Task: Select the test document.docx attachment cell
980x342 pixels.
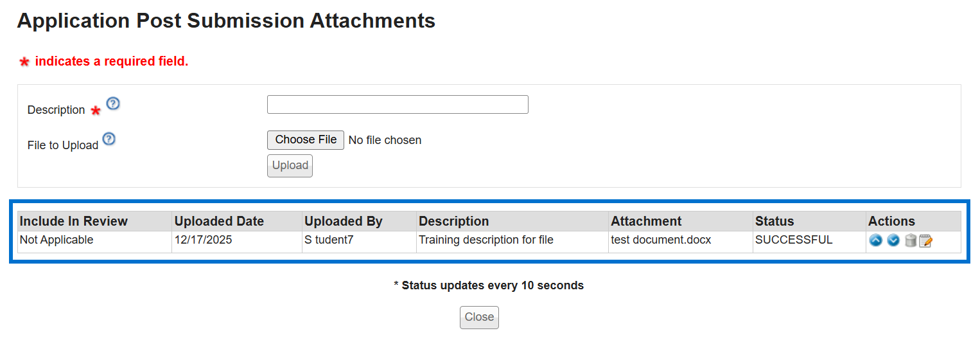Action: pyautogui.click(x=661, y=240)
